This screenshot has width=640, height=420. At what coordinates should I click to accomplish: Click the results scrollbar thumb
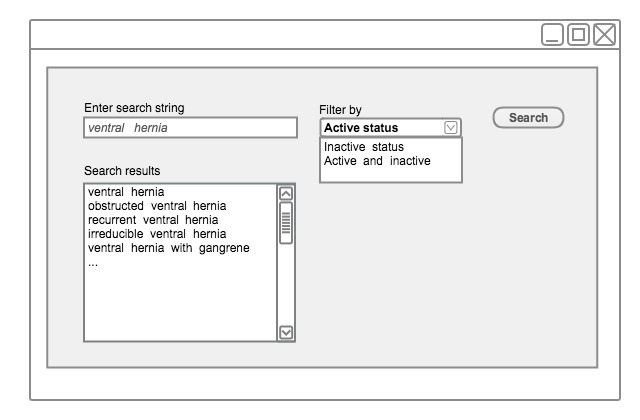pyautogui.click(x=286, y=223)
